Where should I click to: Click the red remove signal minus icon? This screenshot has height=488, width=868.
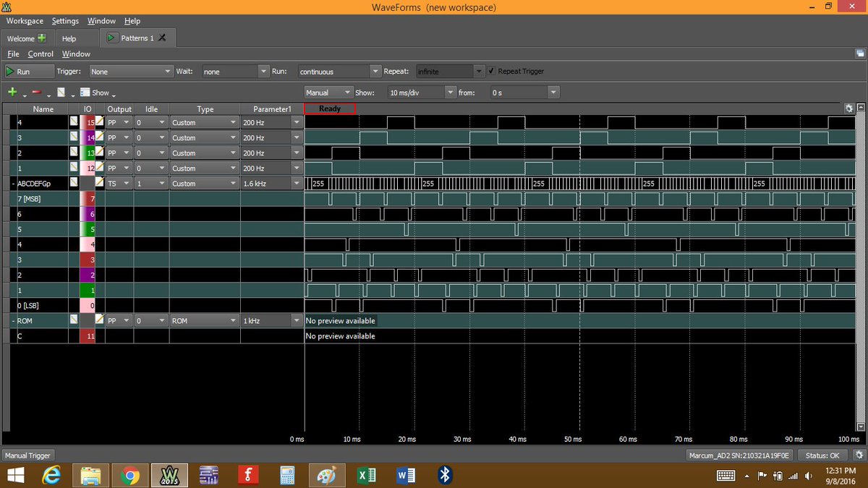36,93
